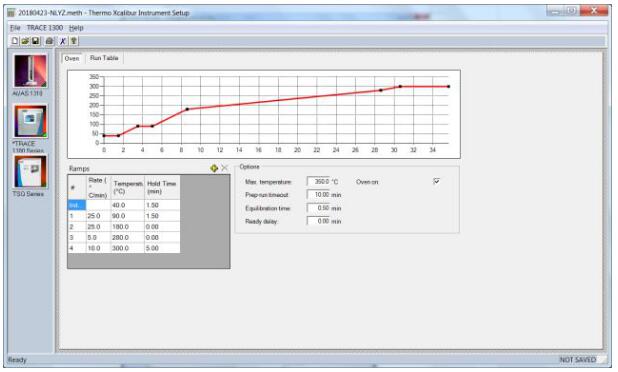Switch to the Run Table tab
The image size is (618, 372).
pos(104,58)
